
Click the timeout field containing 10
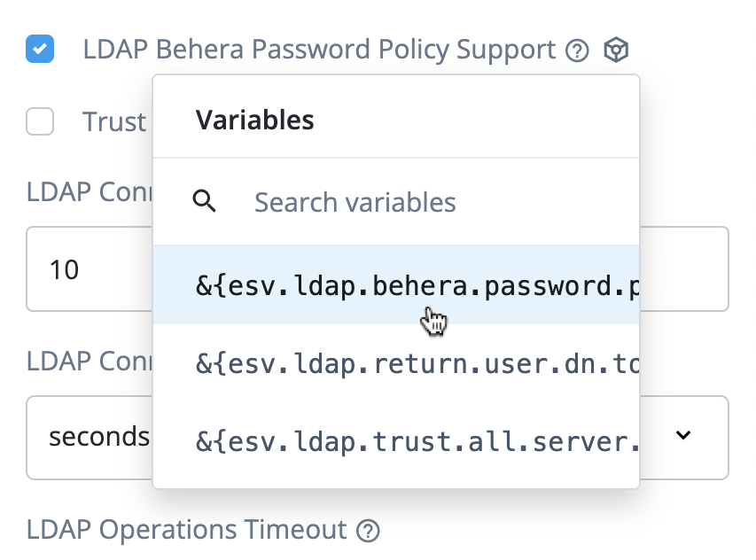89,269
